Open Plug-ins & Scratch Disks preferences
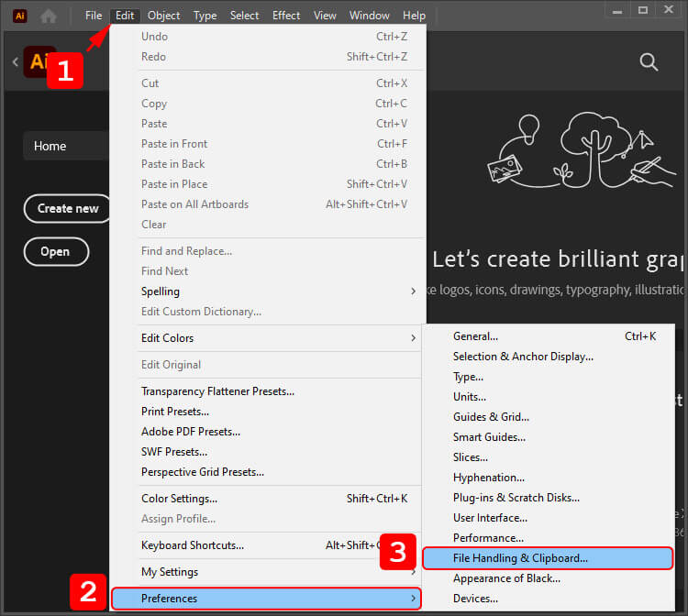 point(548,498)
